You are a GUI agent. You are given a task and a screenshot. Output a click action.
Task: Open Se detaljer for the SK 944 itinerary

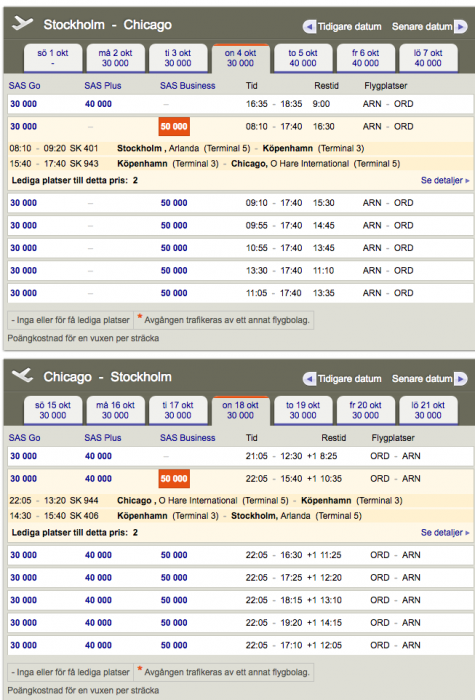[445, 533]
